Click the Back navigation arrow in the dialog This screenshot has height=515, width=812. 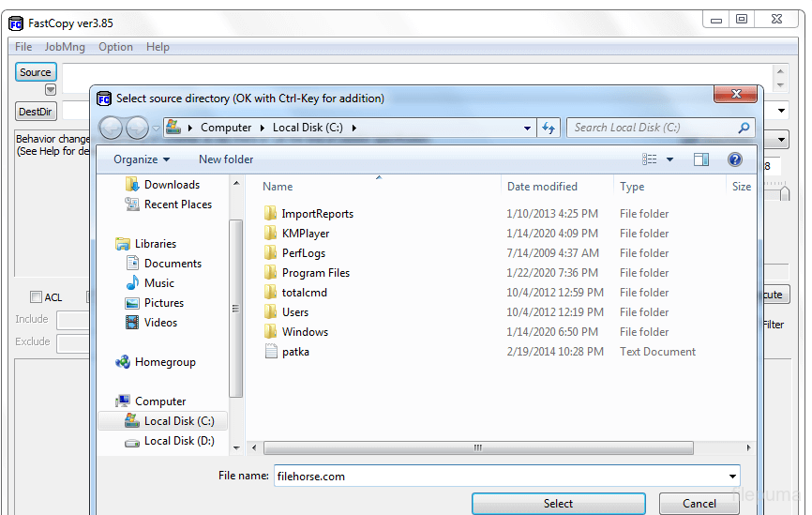[x=111, y=128]
